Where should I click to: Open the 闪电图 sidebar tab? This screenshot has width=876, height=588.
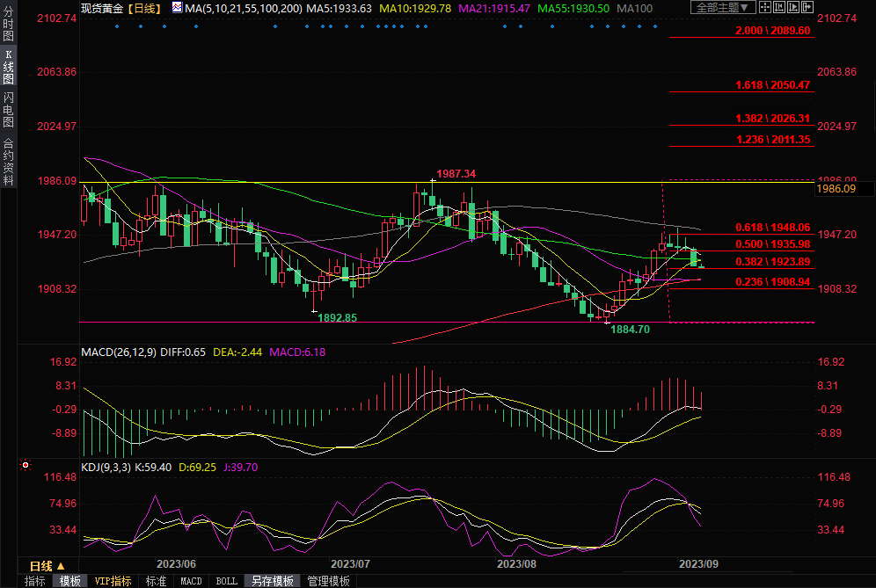pos(8,109)
